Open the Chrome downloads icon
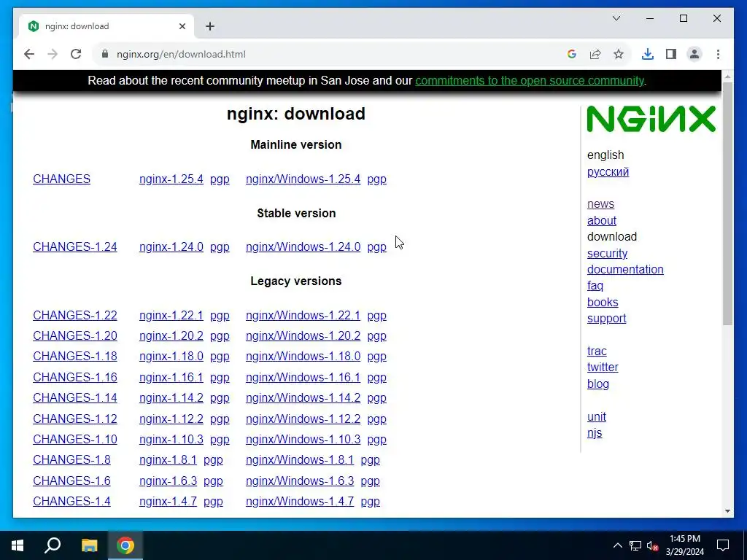Viewport: 747px width, 560px height. click(648, 54)
